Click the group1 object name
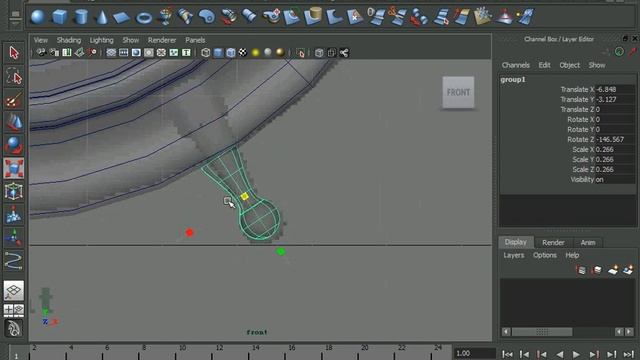 pyautogui.click(x=513, y=80)
